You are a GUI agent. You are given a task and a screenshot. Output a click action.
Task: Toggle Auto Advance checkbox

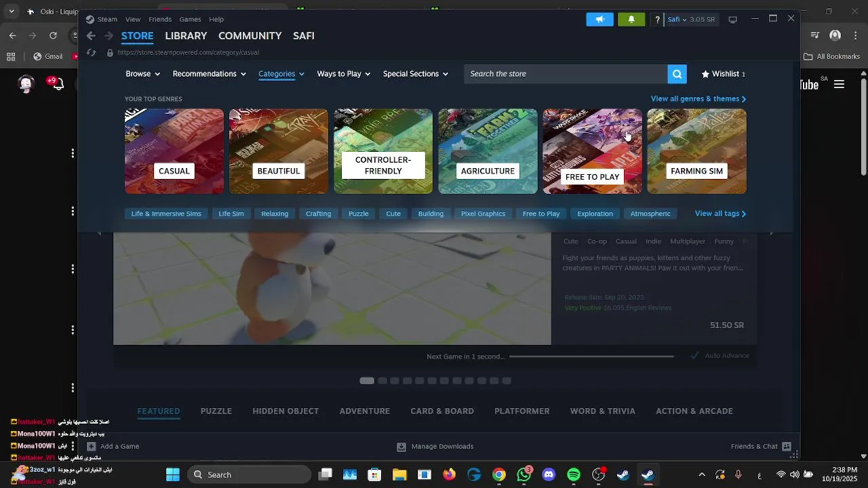click(x=695, y=355)
